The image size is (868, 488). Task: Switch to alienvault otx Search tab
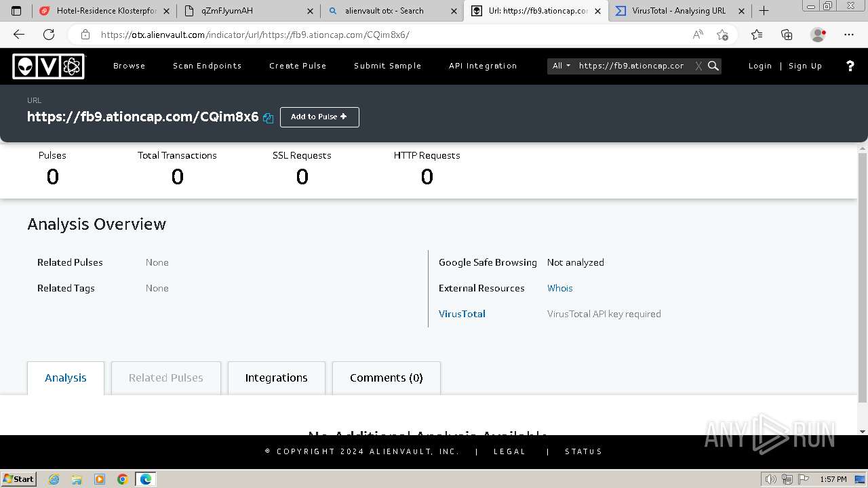click(392, 11)
